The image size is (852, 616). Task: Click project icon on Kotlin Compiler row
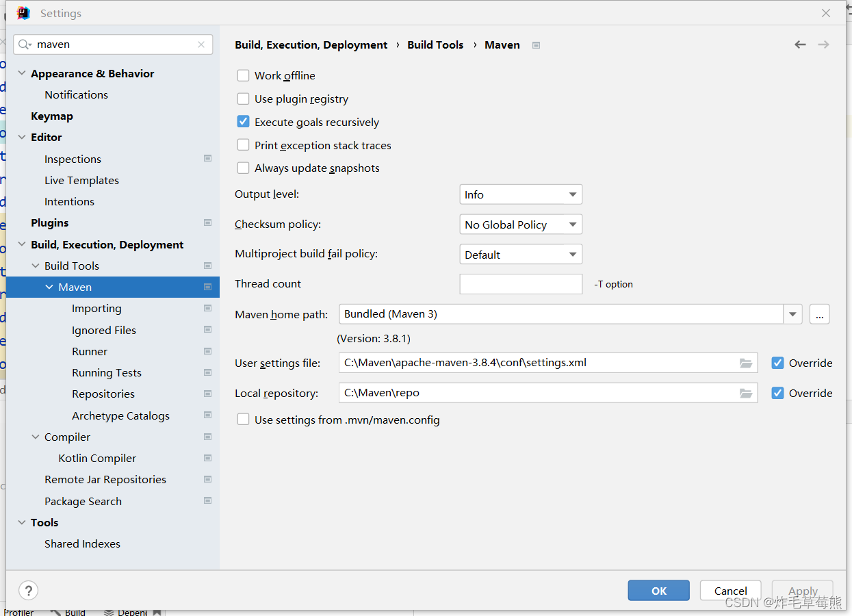[207, 458]
